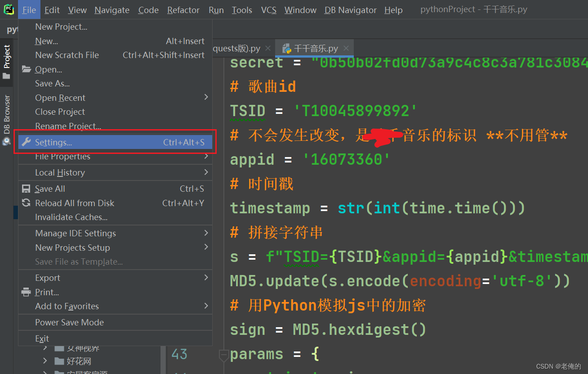Select Close Project
The height and width of the screenshot is (374, 588).
(x=116, y=112)
